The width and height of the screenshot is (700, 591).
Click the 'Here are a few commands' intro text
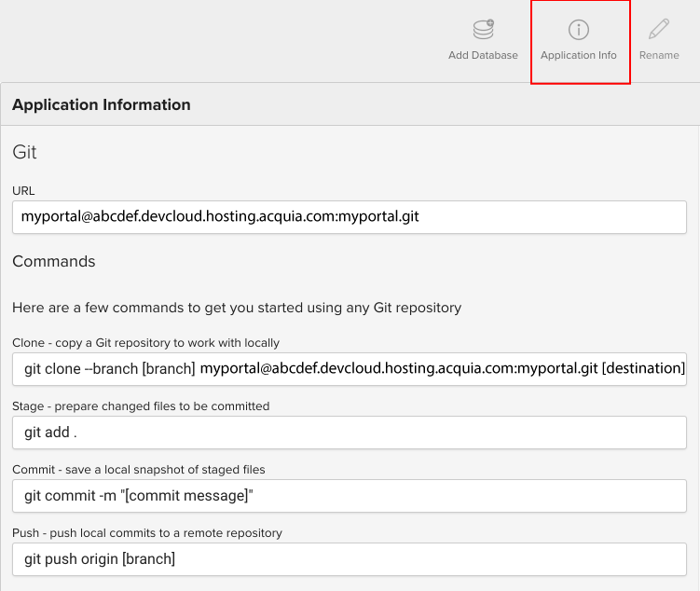[x=237, y=308]
